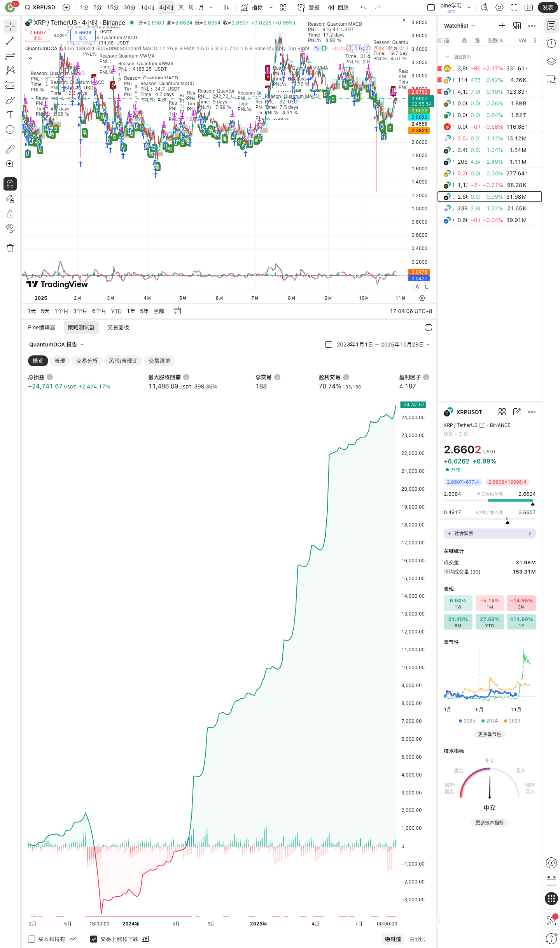560x948 pixels.
Task: Select the 1 hour timeframe
Action: click(x=147, y=7)
